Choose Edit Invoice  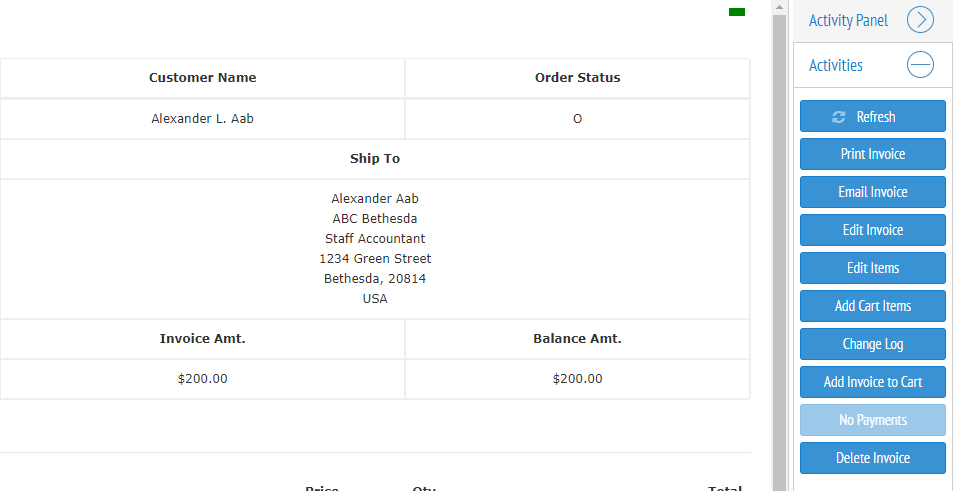pyautogui.click(x=872, y=230)
